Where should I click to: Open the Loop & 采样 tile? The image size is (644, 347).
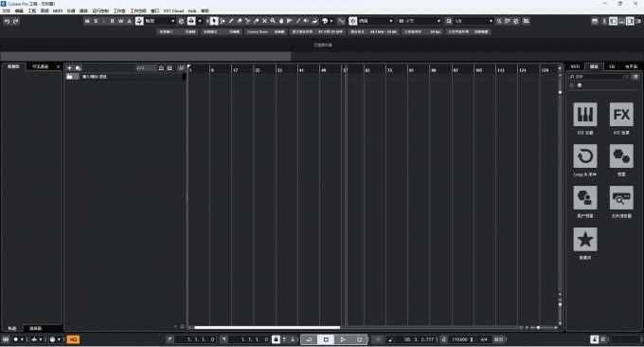click(585, 156)
